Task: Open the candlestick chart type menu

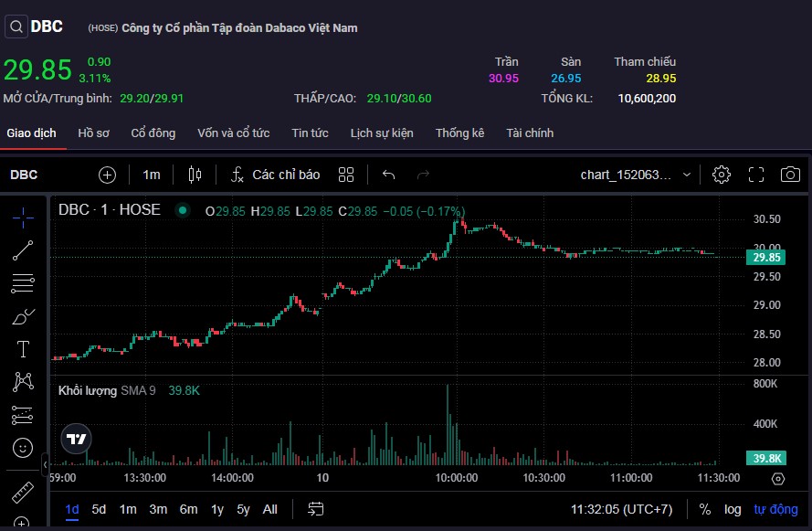Action: (194, 175)
